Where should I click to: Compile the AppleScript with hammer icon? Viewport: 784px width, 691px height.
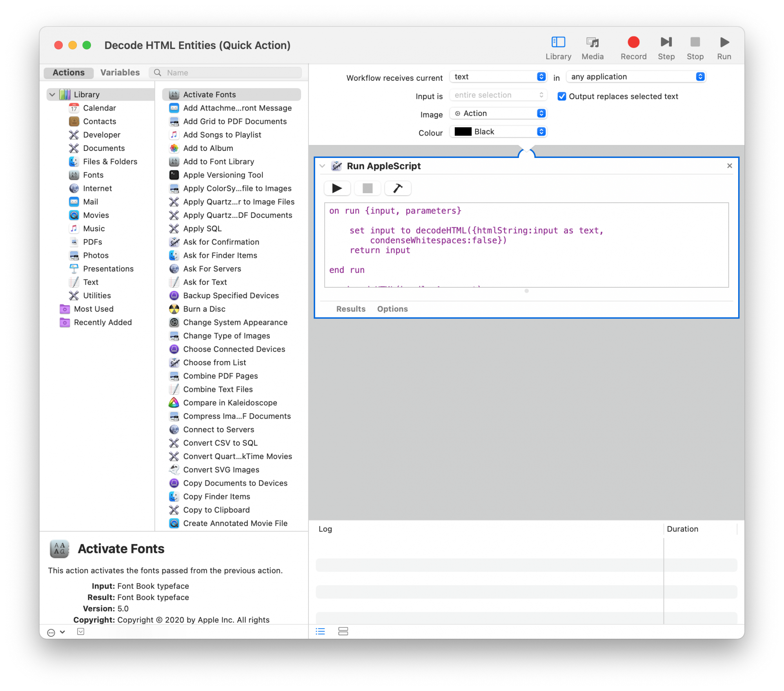pyautogui.click(x=397, y=188)
